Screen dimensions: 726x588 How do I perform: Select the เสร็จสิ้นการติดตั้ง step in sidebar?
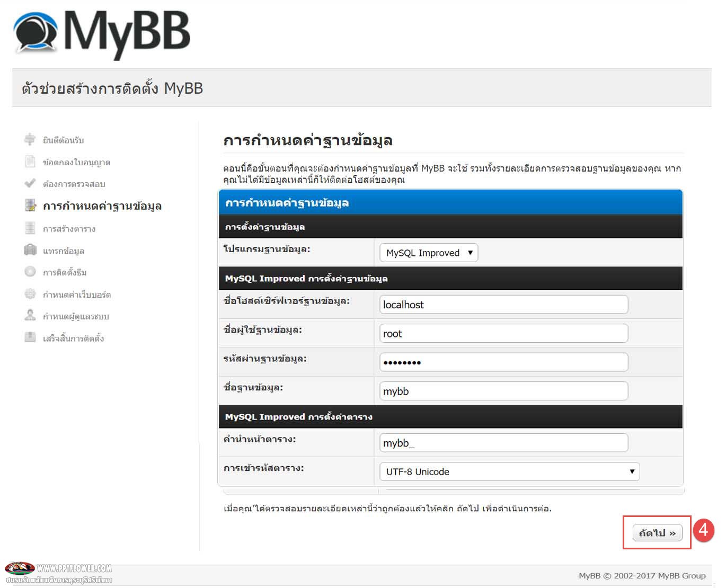[x=74, y=338]
